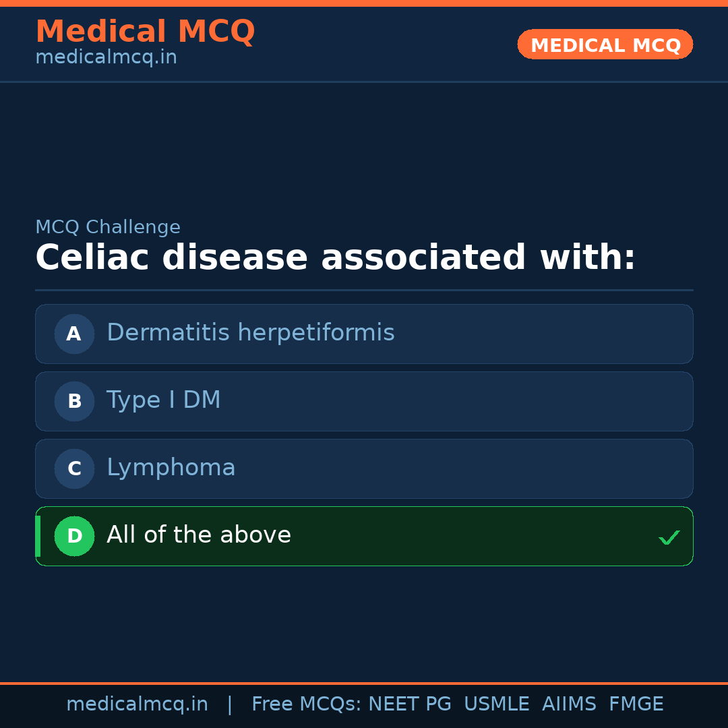Click "USMLE" in the footer
Screen dimensions: 728x728
[496, 704]
